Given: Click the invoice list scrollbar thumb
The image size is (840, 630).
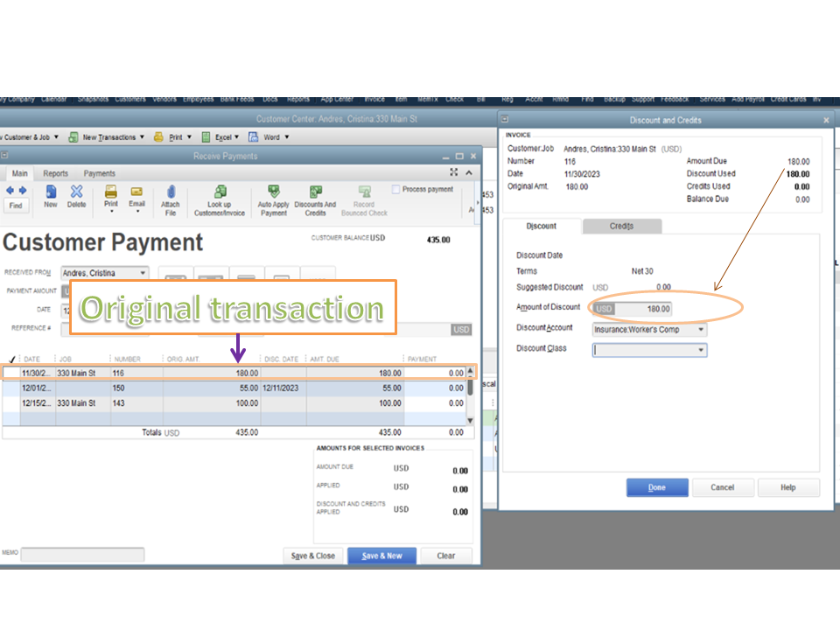Looking at the screenshot, I should click(470, 387).
